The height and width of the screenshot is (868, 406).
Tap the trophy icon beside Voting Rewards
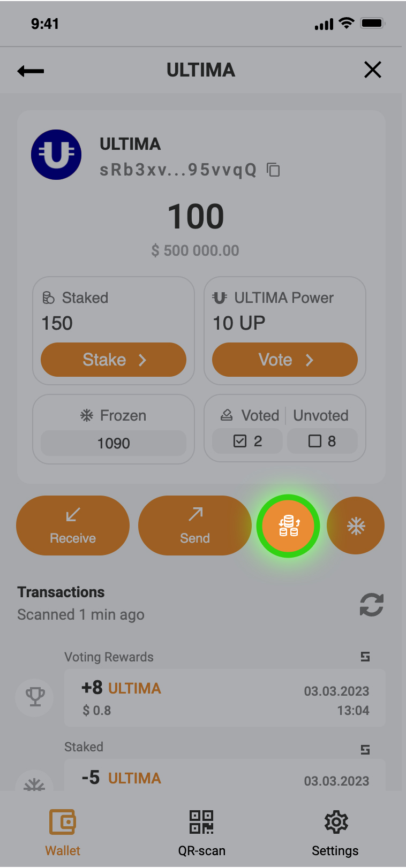(35, 697)
